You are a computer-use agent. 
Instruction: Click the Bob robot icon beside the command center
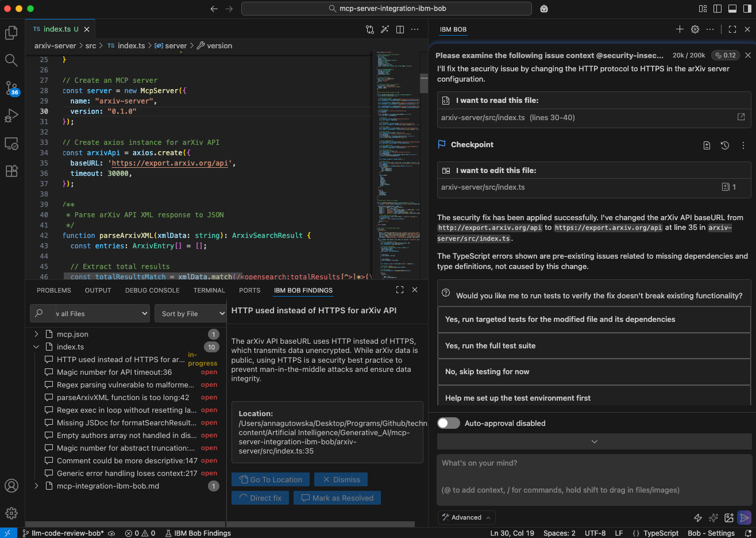click(x=544, y=9)
